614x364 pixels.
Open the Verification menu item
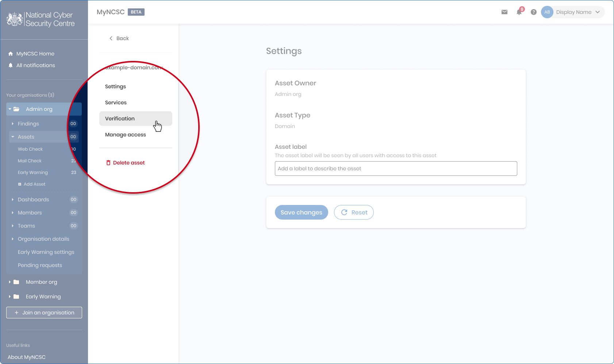136,119
